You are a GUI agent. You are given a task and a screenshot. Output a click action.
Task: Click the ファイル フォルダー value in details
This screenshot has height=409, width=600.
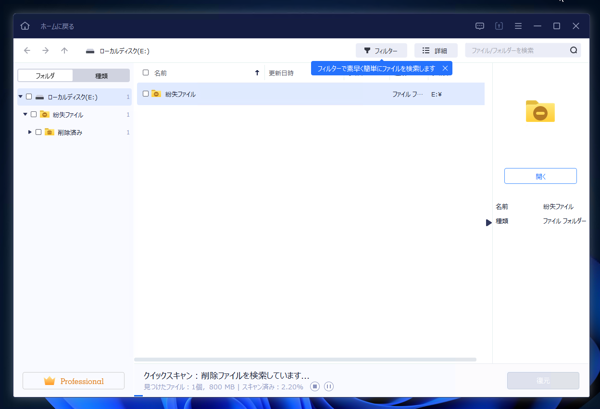(x=564, y=221)
